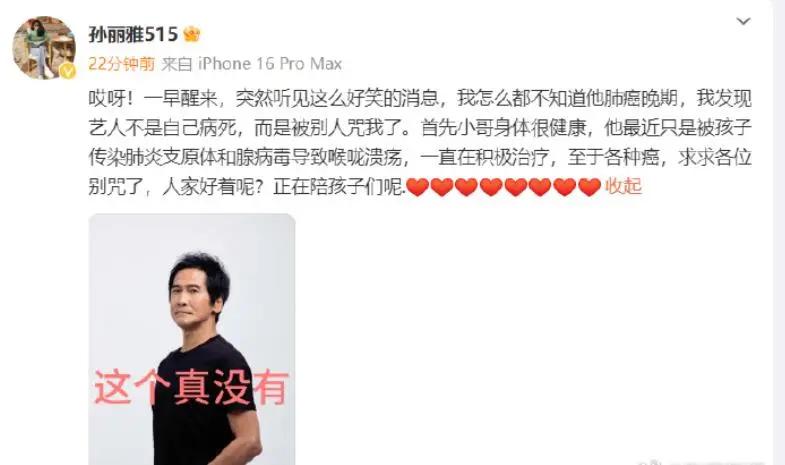The height and width of the screenshot is (465, 785).
Task: Open the attached photo of man in black shirt
Action: (x=192, y=339)
